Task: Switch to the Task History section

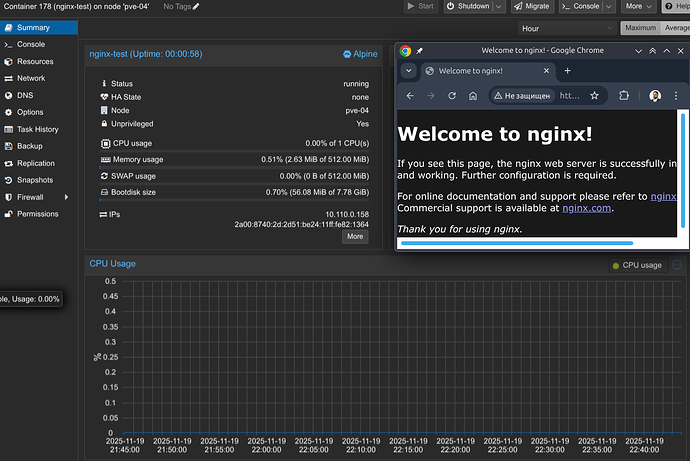Action: point(37,129)
